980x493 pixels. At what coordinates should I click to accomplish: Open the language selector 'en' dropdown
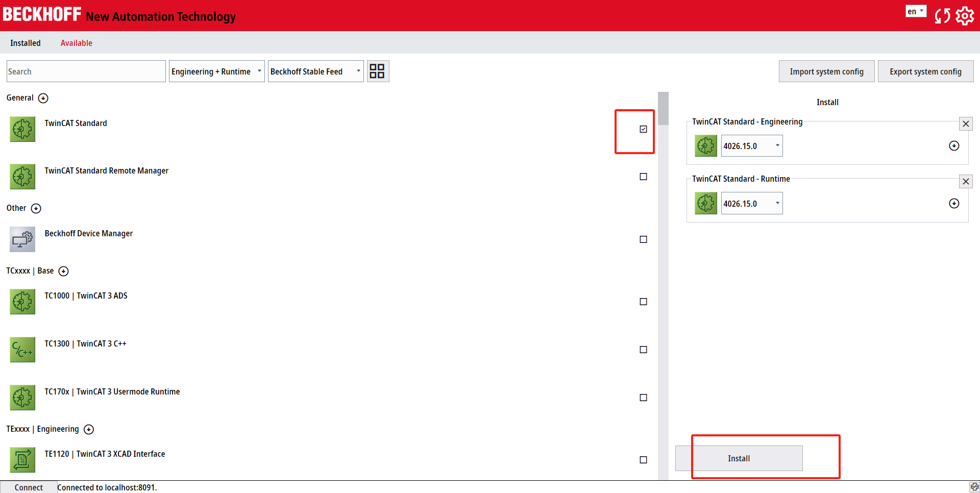(x=916, y=11)
